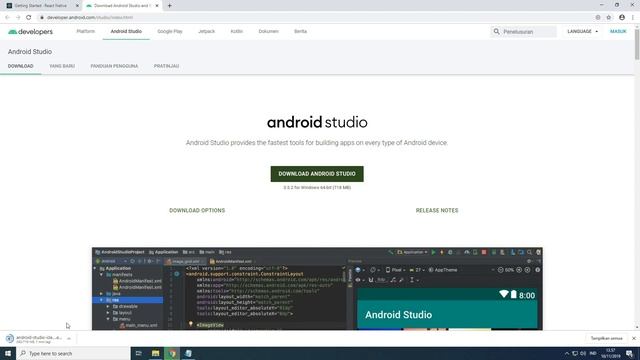The image size is (640, 360).
Task: Click the page vertical scrollbar thumb
Action: (x=637, y=45)
